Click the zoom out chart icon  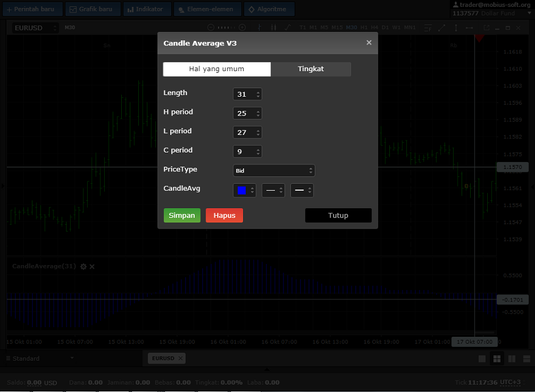211,27
